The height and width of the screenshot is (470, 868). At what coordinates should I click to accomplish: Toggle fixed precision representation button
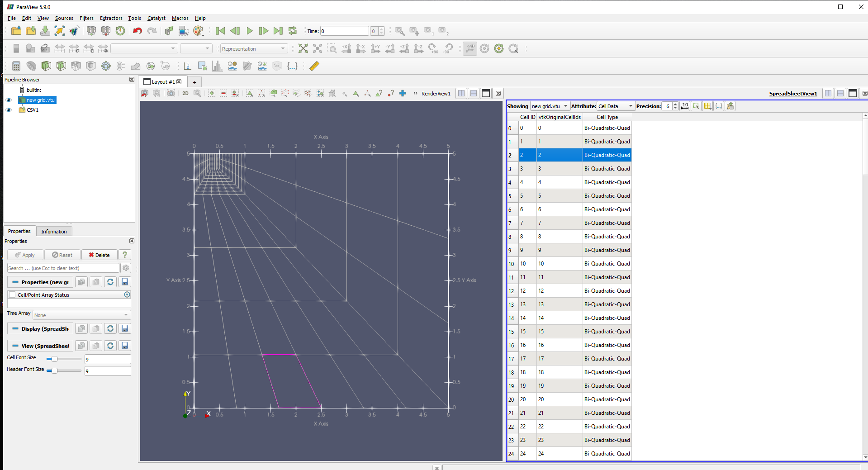685,106
